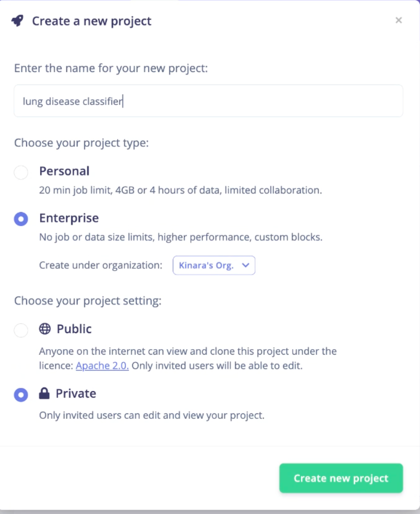Click the lock icon next to Private
The height and width of the screenshot is (514, 420).
44,393
